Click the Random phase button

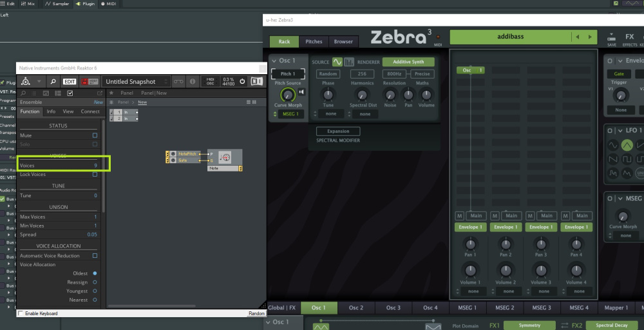pos(328,74)
